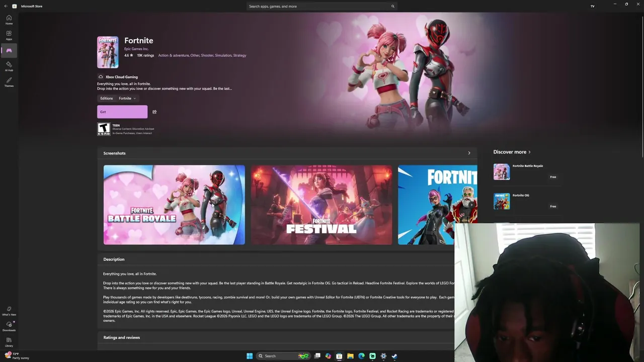Open What's New in the sidebar
The height and width of the screenshot is (362, 644).
[9, 311]
